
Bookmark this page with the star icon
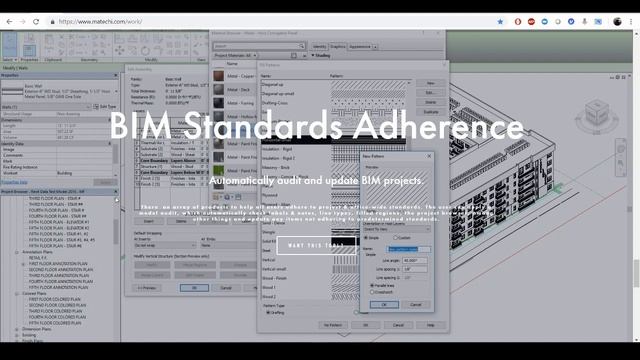tap(500, 22)
